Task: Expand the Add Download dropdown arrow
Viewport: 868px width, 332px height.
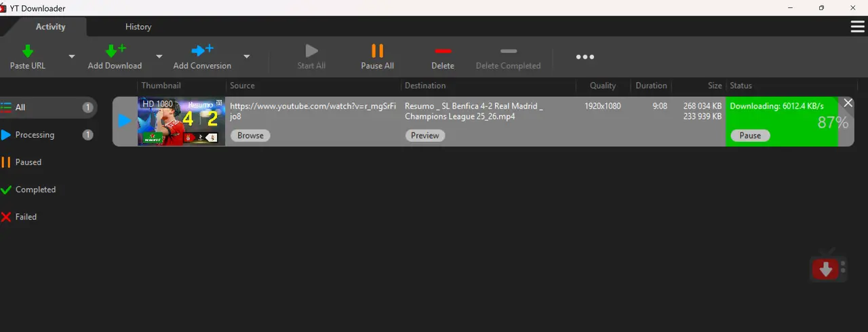Action: point(159,56)
